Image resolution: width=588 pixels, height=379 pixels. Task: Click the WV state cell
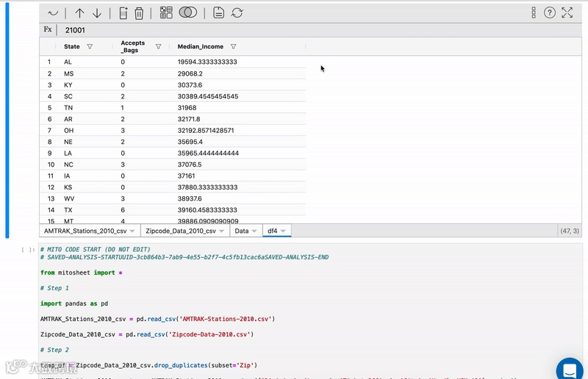(x=84, y=198)
